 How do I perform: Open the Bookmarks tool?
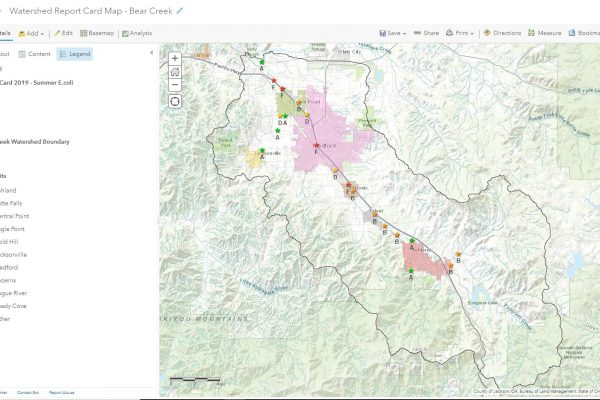[587, 33]
